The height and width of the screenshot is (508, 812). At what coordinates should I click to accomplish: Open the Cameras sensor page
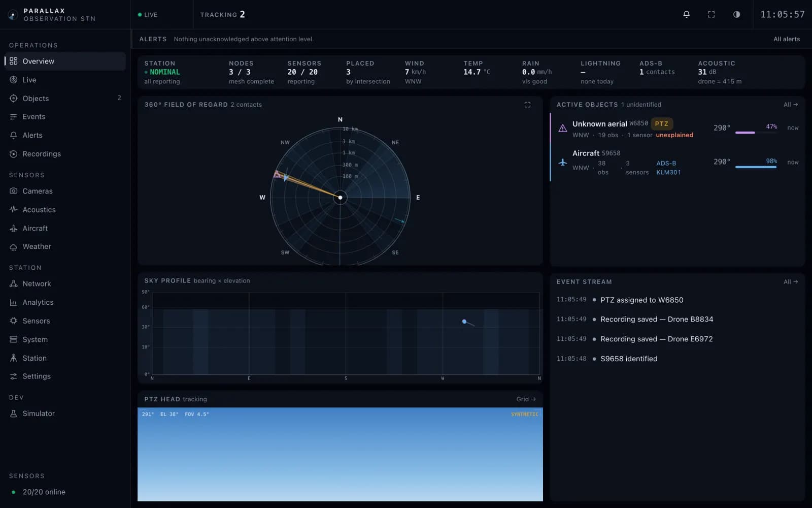65,191
